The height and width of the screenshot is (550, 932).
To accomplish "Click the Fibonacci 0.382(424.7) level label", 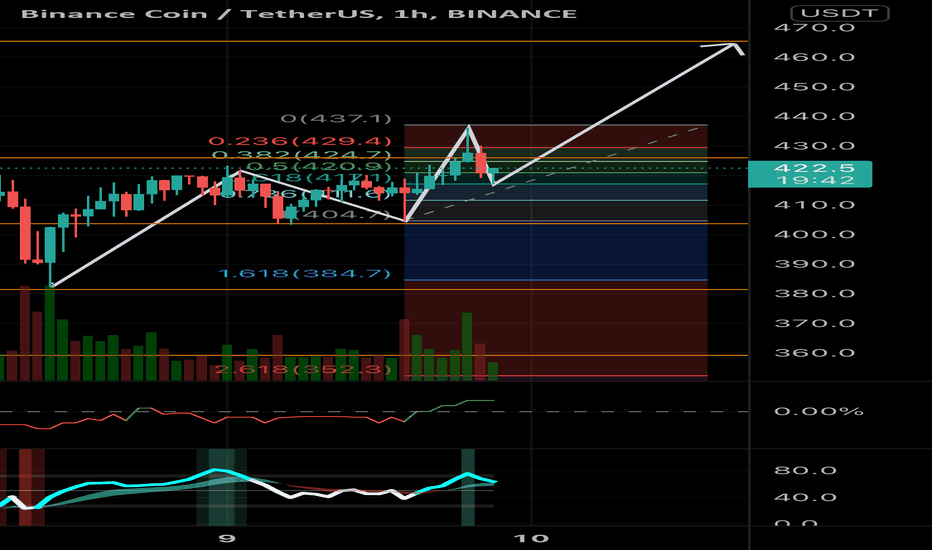I will click(302, 155).
